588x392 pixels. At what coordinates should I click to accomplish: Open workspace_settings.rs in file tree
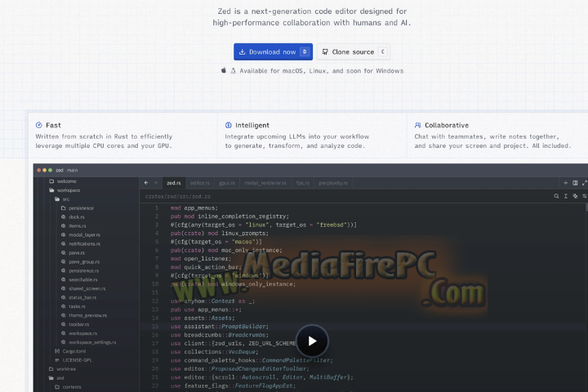(92, 342)
